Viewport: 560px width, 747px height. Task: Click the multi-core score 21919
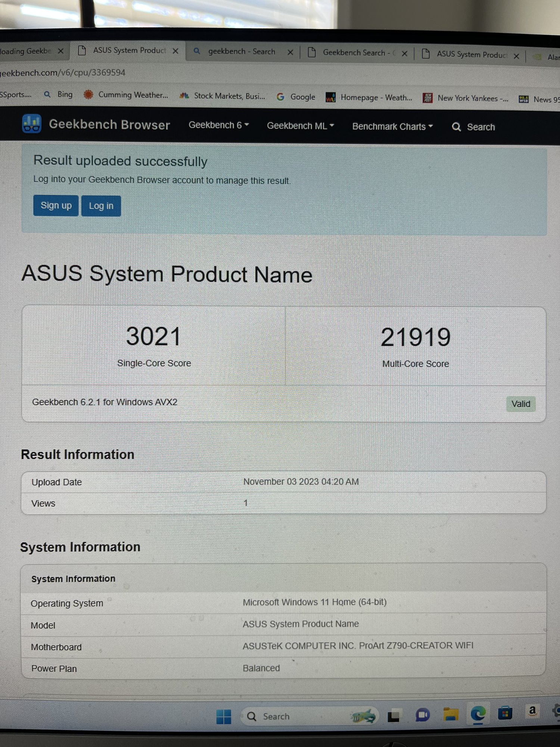click(416, 337)
